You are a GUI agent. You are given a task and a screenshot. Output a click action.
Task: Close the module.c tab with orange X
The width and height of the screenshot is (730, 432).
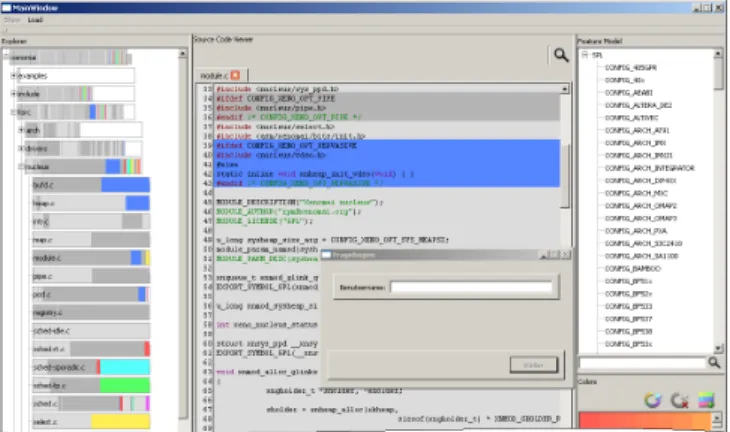point(235,75)
